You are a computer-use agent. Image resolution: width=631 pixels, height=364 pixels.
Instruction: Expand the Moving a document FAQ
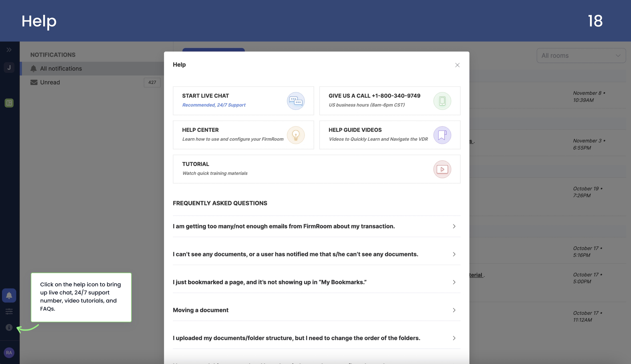[316, 310]
